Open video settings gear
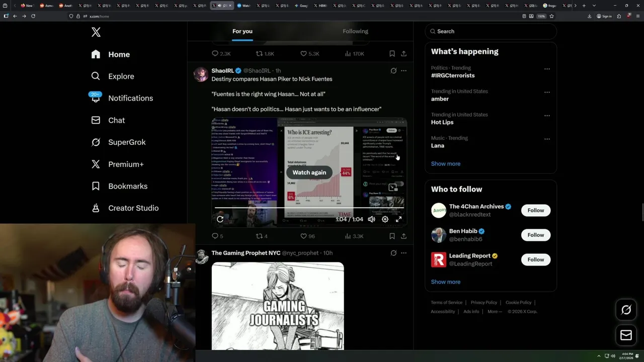Screen dimensions: 644x362 tap(385, 219)
